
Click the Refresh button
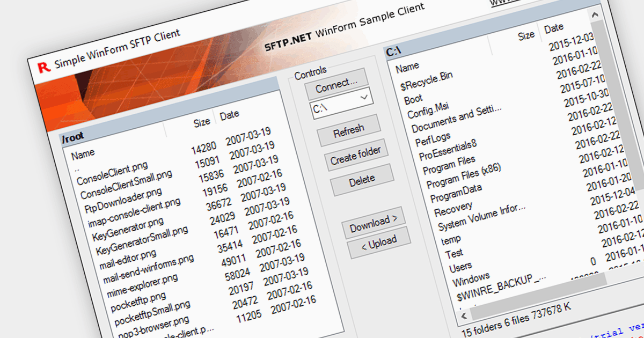click(x=349, y=130)
